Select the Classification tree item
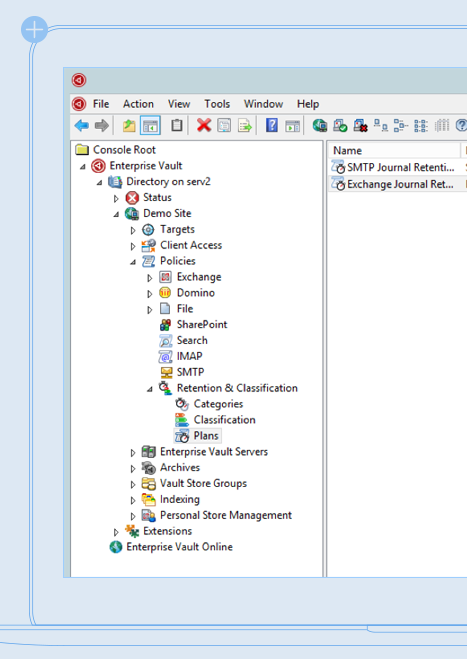Image resolution: width=467 pixels, height=659 pixels. tap(224, 420)
